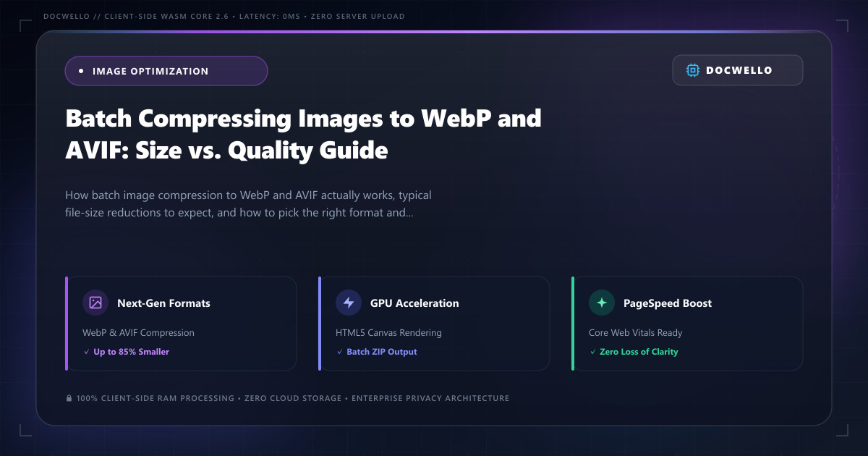
Task: Click the Docwello chip logo icon
Action: tap(693, 70)
